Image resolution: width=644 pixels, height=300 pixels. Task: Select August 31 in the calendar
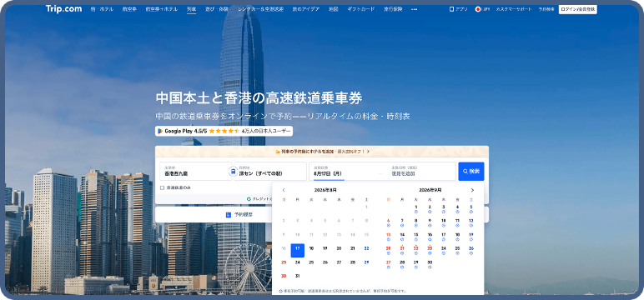[x=297, y=276]
